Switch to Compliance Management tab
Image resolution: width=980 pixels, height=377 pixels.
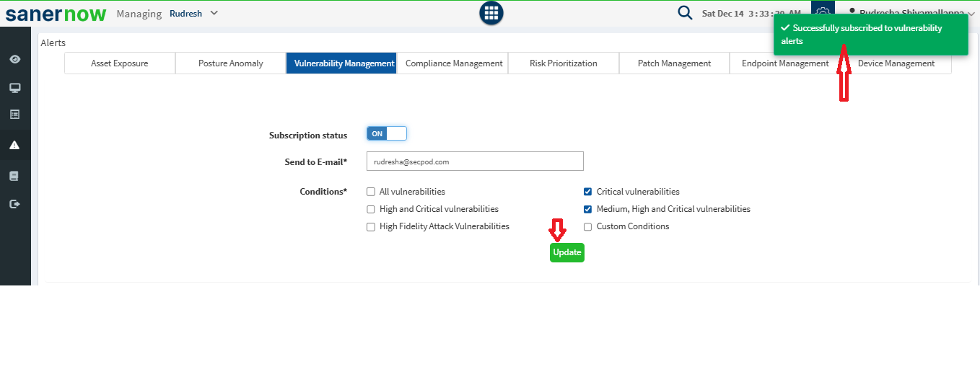point(453,63)
